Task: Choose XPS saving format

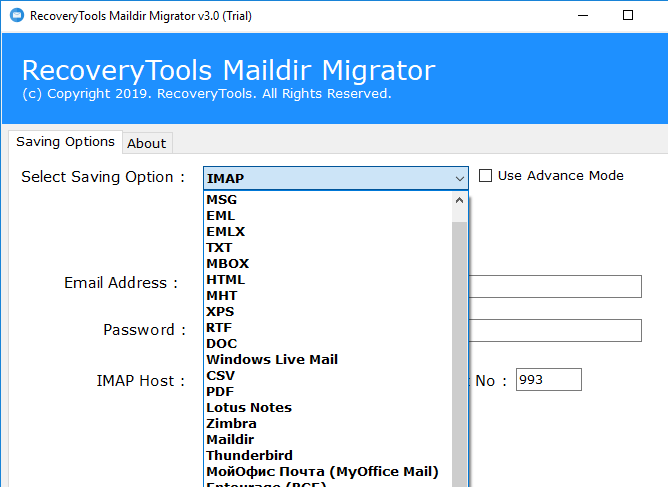Action: click(x=328, y=311)
